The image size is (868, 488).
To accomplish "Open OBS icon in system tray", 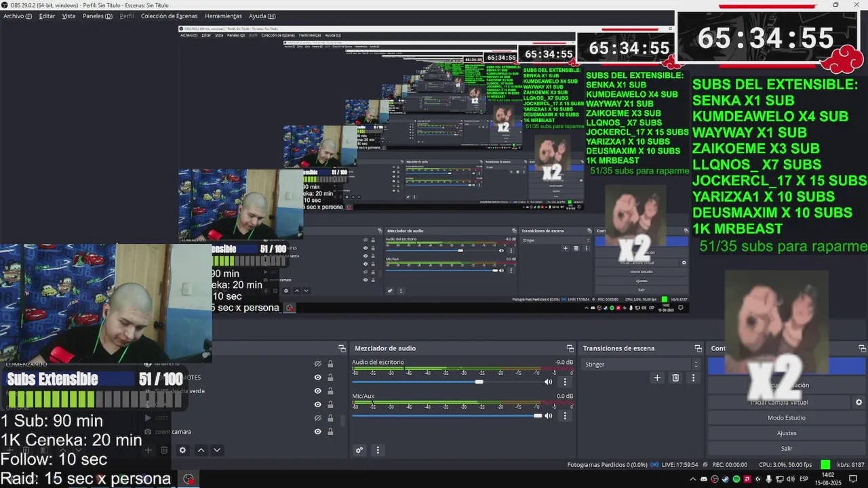I will (714, 479).
